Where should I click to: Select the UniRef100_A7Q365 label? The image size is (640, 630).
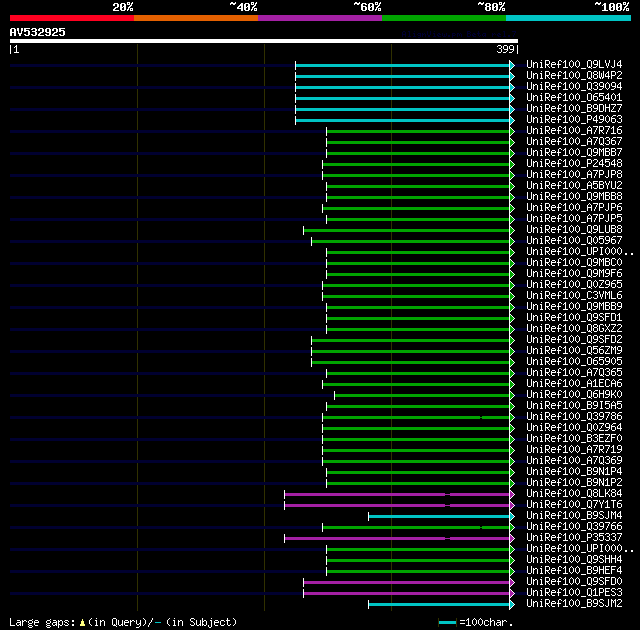[574, 373]
